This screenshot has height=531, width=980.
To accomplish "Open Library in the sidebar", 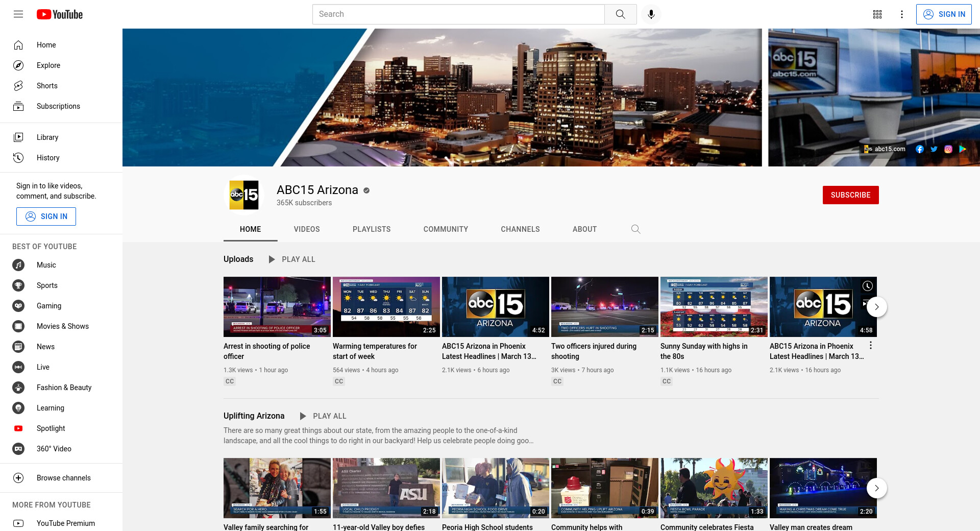I will point(61,137).
